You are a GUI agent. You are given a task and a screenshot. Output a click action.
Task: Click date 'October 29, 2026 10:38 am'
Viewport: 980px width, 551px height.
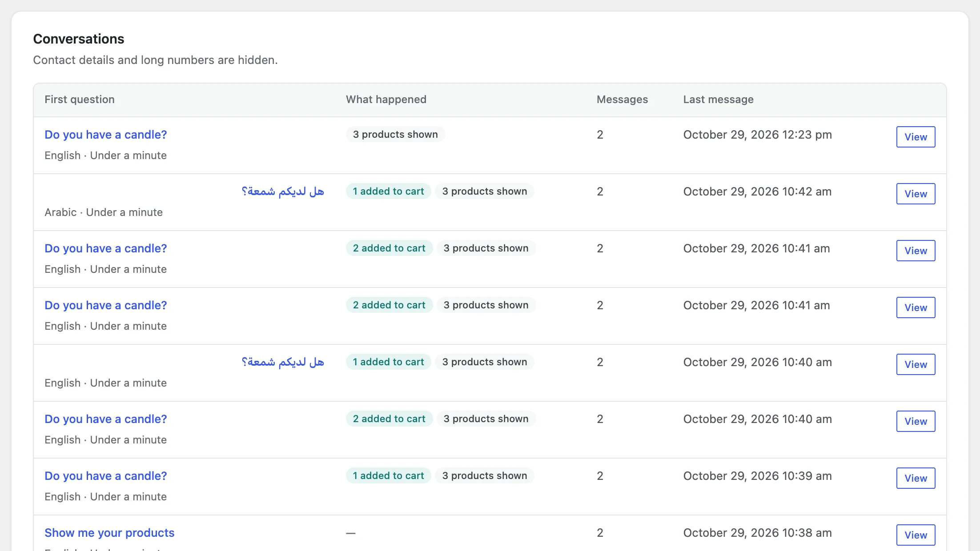click(757, 533)
